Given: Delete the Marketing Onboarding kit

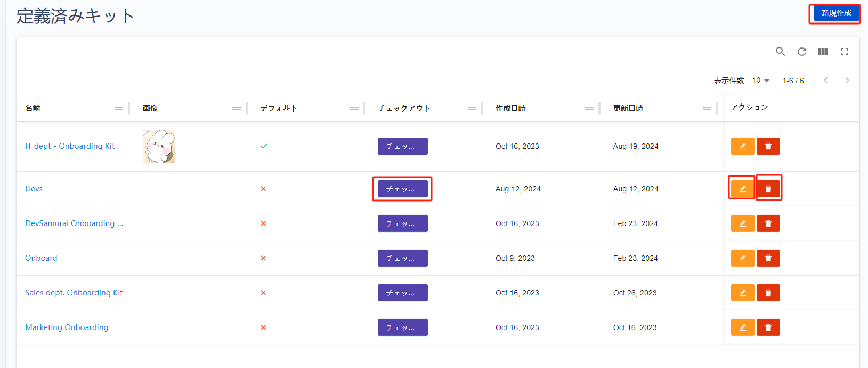Looking at the screenshot, I should [768, 327].
